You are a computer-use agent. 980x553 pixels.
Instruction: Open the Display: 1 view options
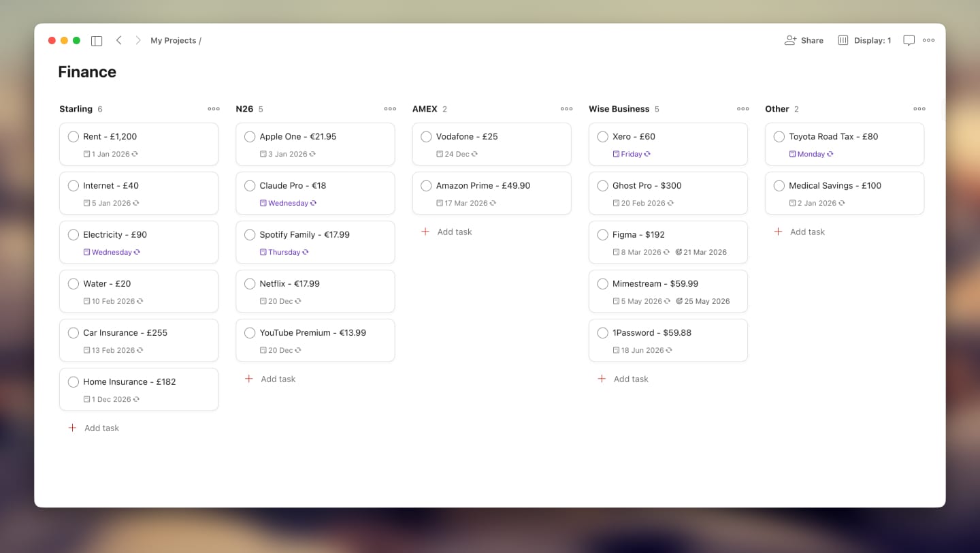[x=864, y=40]
